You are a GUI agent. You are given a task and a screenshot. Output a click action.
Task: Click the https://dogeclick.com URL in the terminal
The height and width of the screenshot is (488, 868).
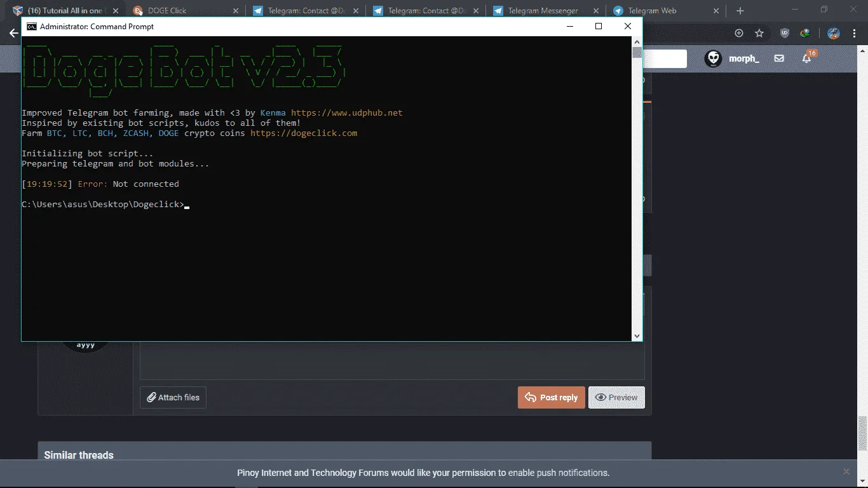click(x=304, y=133)
